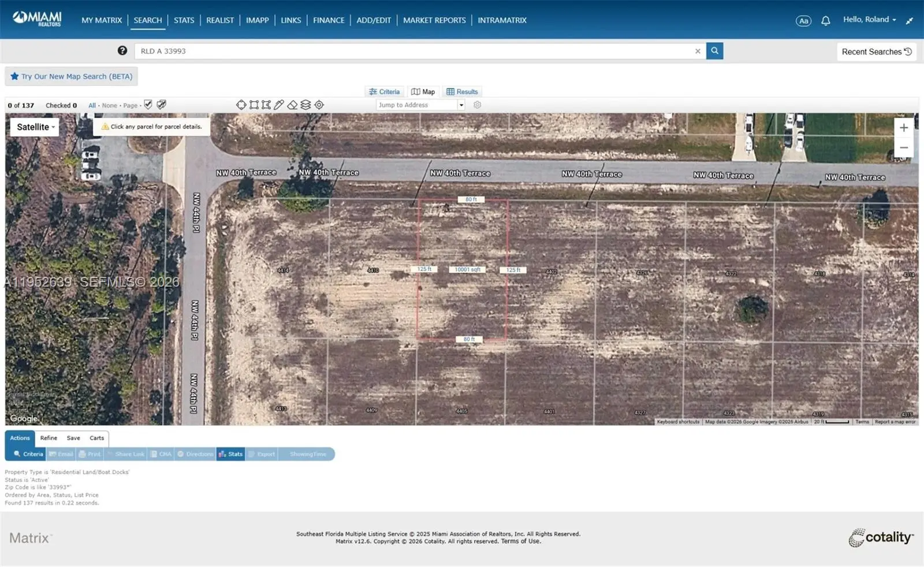924x567 pixels.
Task: Zoom in the map with plus button
Action: 903,128
